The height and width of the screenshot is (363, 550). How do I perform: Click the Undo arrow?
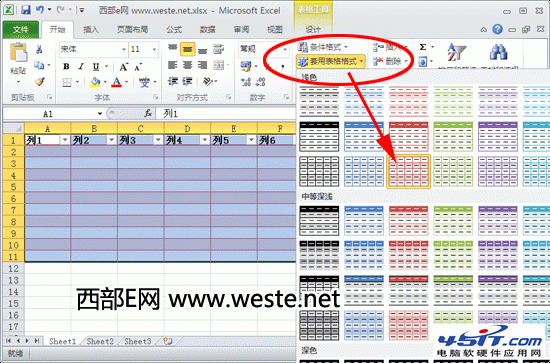point(40,10)
